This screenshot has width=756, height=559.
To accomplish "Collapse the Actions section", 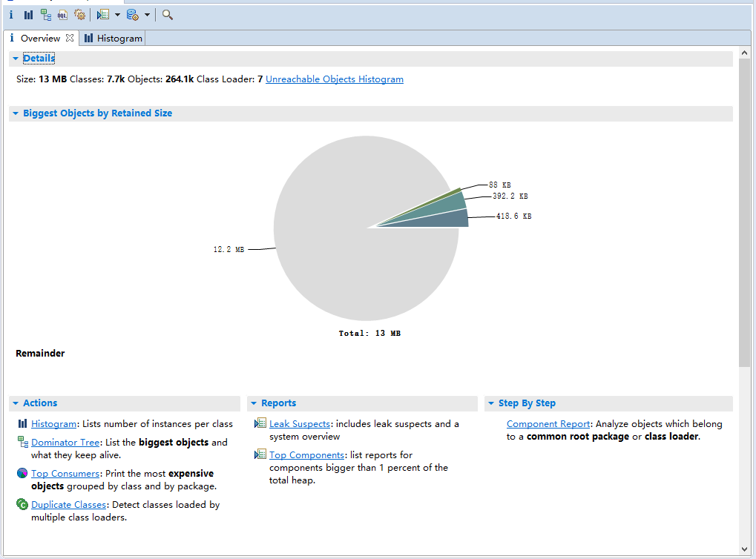I will [x=15, y=403].
